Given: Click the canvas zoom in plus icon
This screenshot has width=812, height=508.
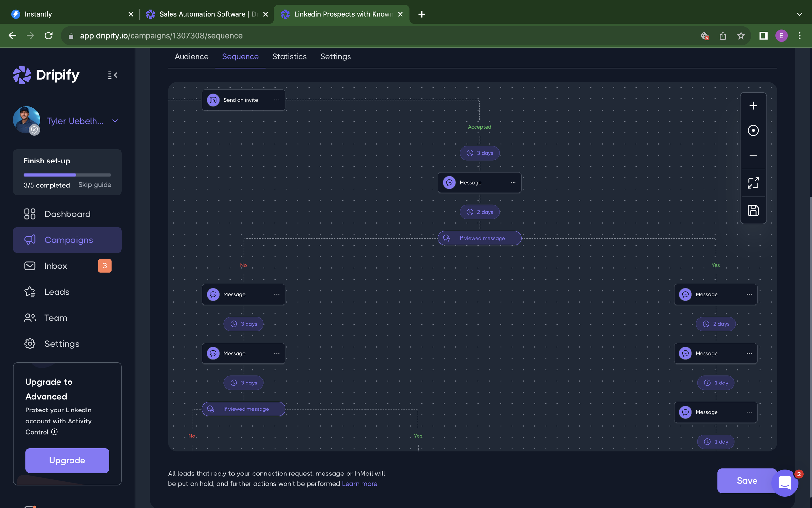Looking at the screenshot, I should (753, 106).
